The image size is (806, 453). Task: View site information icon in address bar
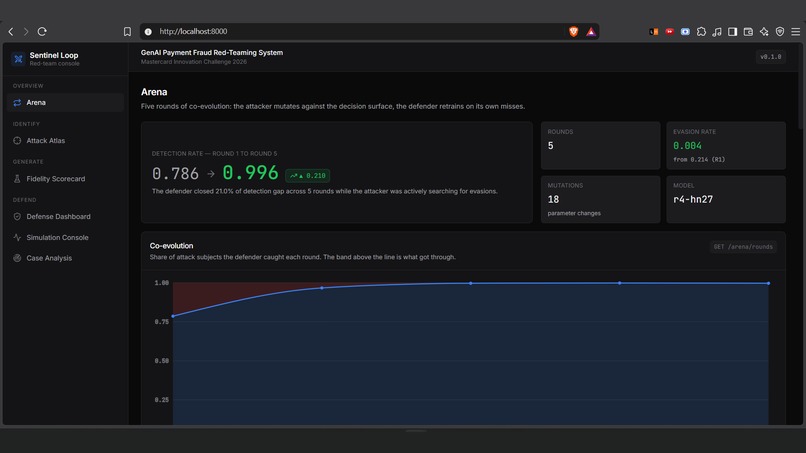click(148, 31)
